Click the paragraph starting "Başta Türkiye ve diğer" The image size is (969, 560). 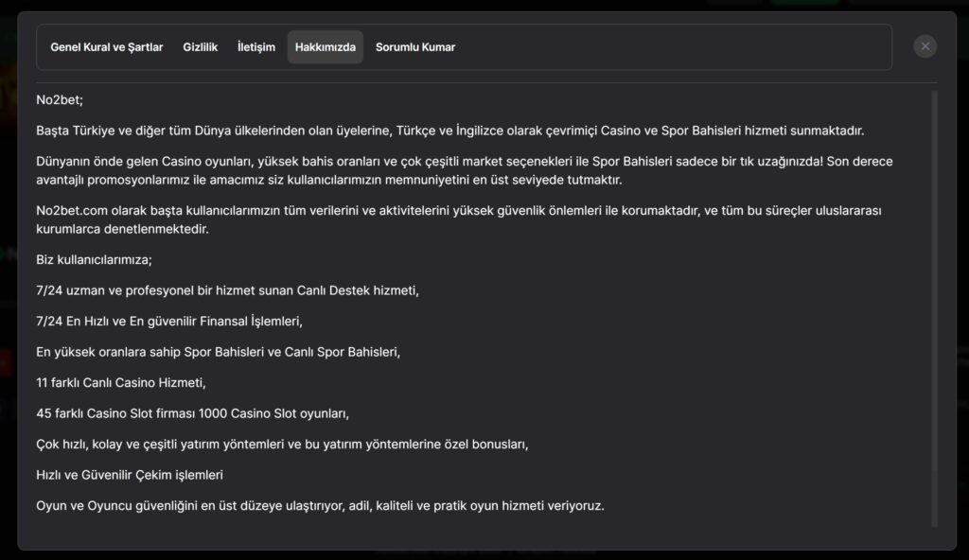click(449, 131)
